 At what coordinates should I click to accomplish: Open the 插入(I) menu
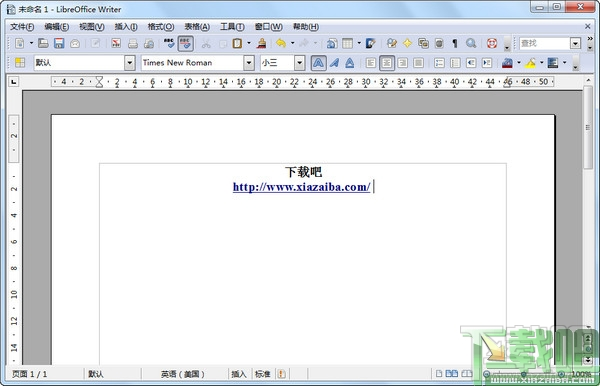tap(126, 27)
